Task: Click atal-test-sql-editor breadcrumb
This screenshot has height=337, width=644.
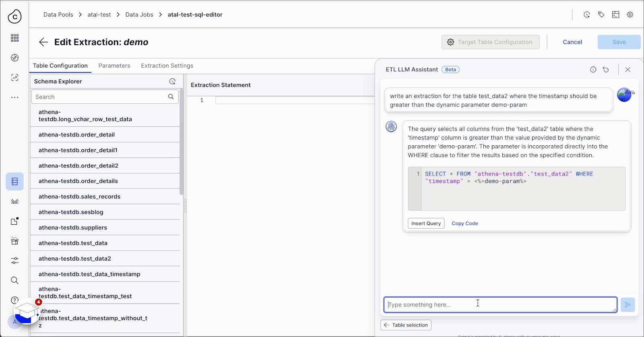Action: [195, 14]
